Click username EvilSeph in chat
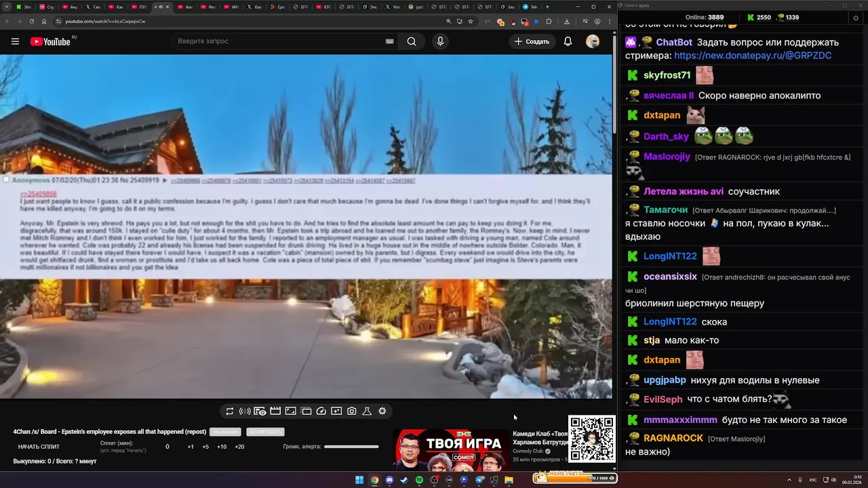 click(663, 399)
